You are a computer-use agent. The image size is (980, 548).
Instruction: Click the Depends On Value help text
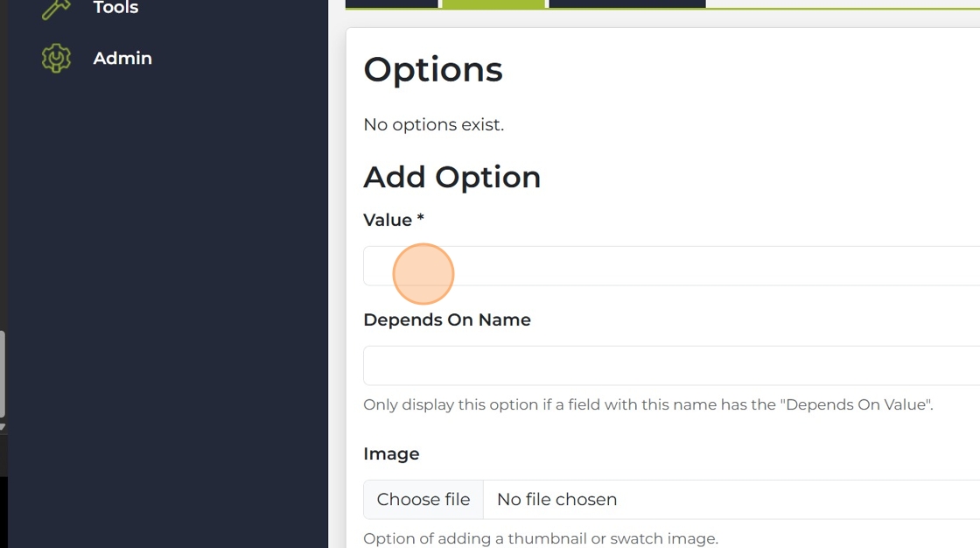point(647,405)
